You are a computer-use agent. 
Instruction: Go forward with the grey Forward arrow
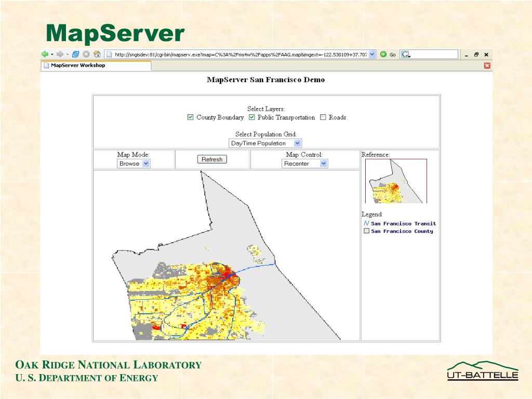[60, 54]
